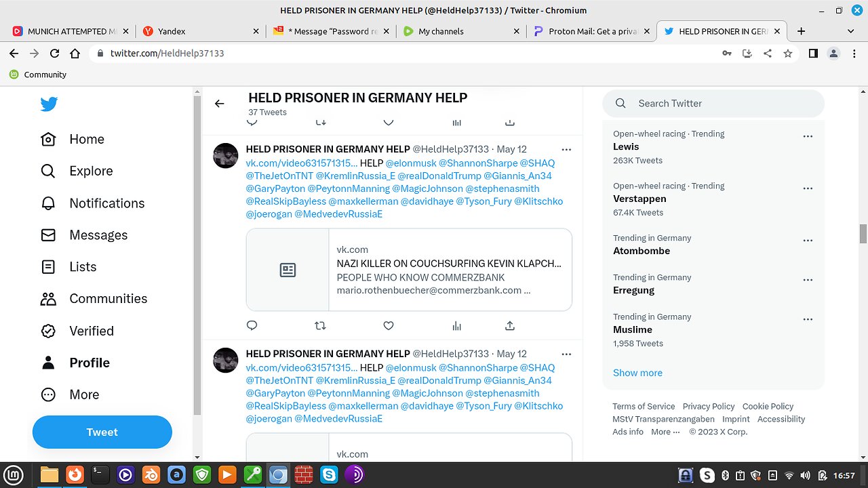
Task: Open Tor Browser from taskbar
Action: click(x=355, y=475)
